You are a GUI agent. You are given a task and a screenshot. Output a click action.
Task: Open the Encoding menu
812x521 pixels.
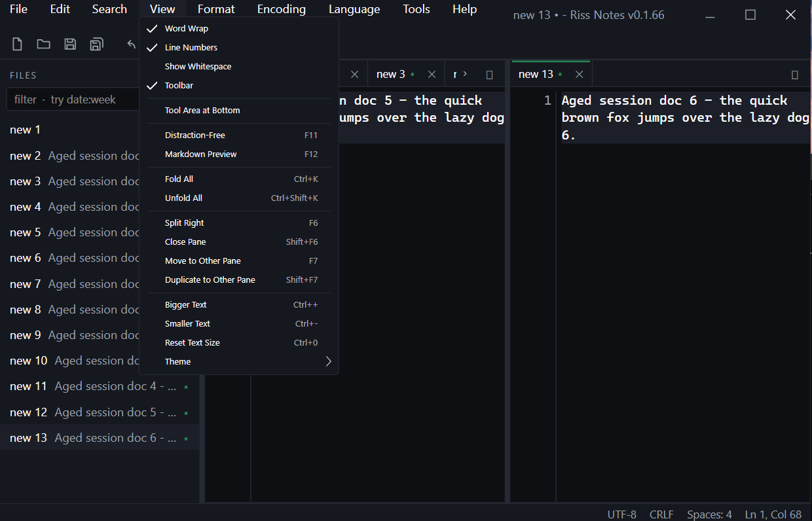[x=282, y=9]
